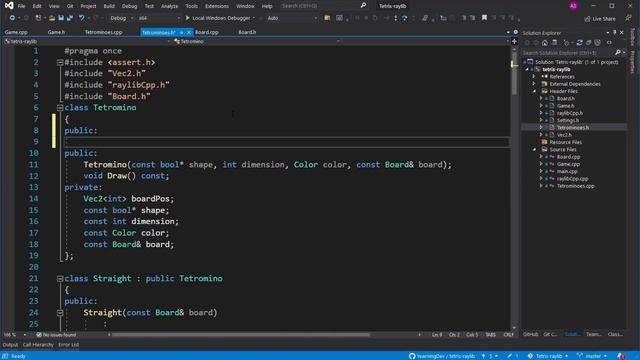Open the tetris-raylib scope dropdown
Viewport: 640px width, 360px height.
pos(87,41)
